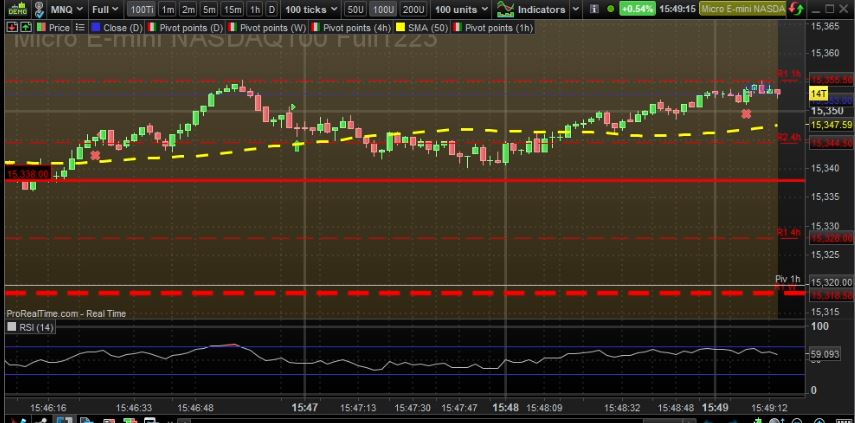Open the RSI (14) indicator label
This screenshot has height=423, width=855.
click(36, 327)
